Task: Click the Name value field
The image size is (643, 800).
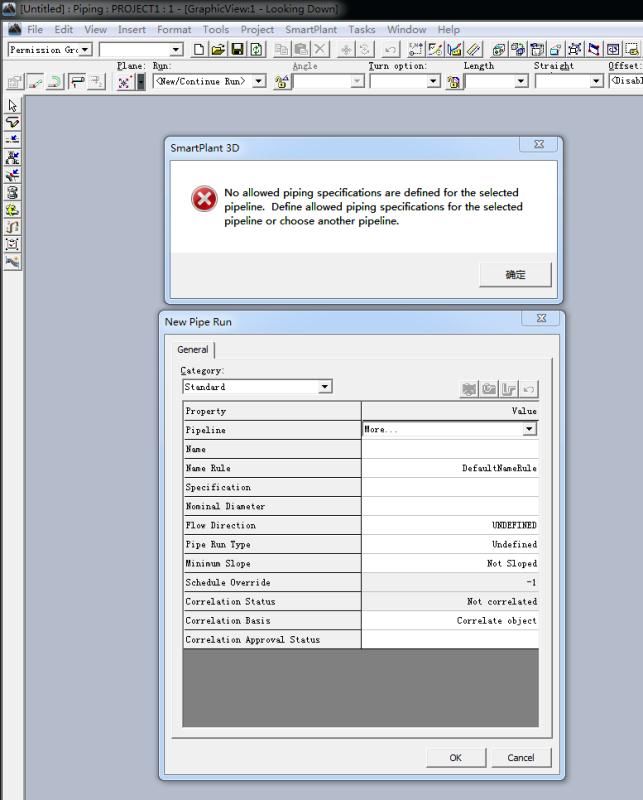Action: click(450, 449)
